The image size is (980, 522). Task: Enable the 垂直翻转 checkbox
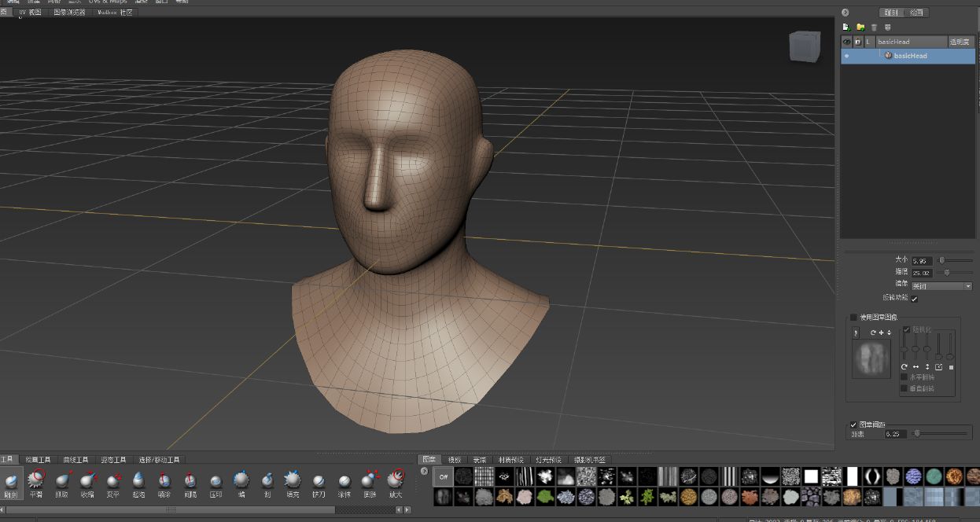point(904,388)
